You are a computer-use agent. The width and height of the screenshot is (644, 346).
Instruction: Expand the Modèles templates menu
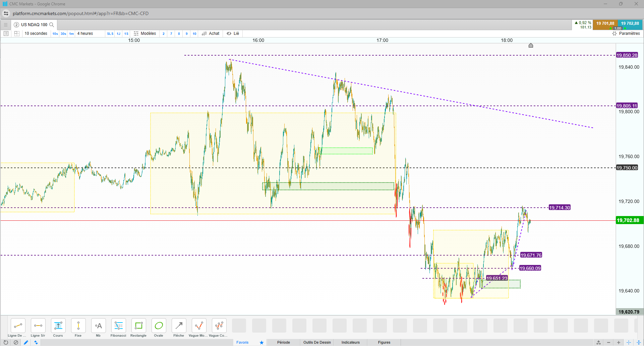(x=145, y=33)
